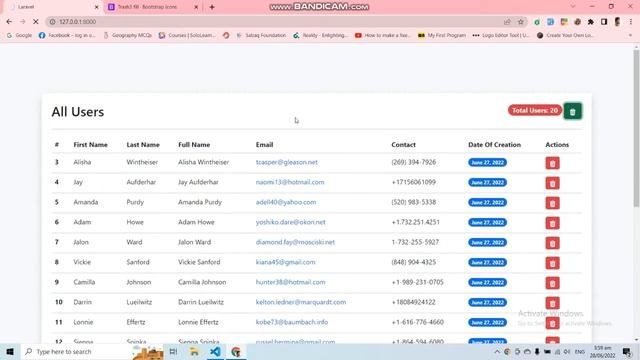Click the contact (269) 394-7926
Viewport: 640px width, 360px height.
413,162
